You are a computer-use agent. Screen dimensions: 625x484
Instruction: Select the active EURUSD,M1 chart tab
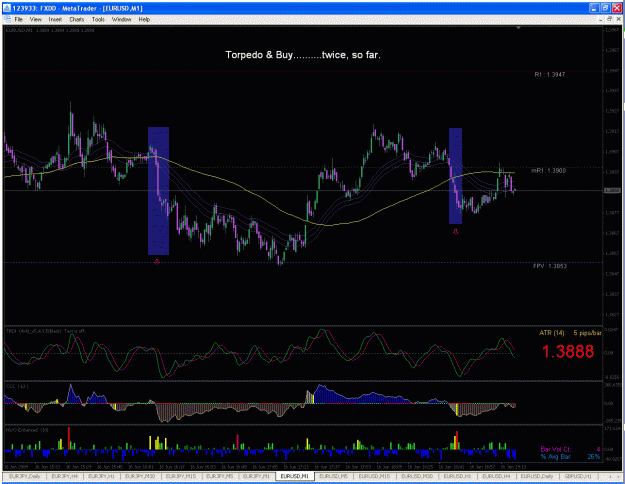click(x=295, y=476)
